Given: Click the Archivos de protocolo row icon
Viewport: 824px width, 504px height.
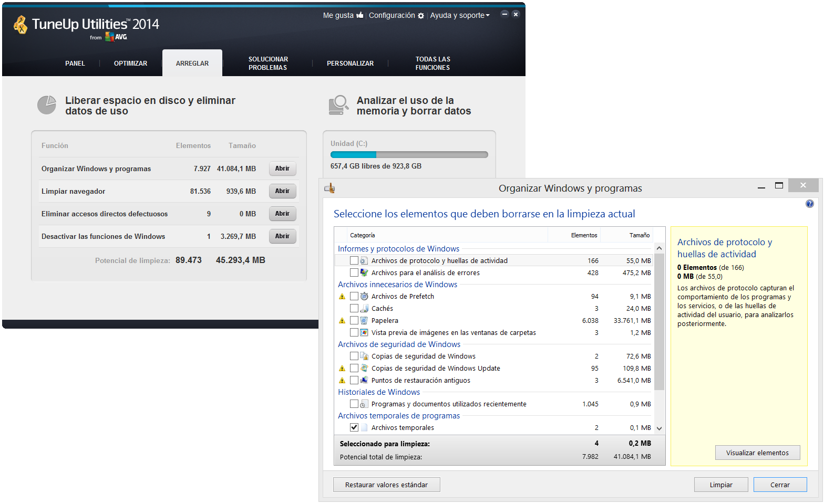Looking at the screenshot, I should click(x=364, y=260).
